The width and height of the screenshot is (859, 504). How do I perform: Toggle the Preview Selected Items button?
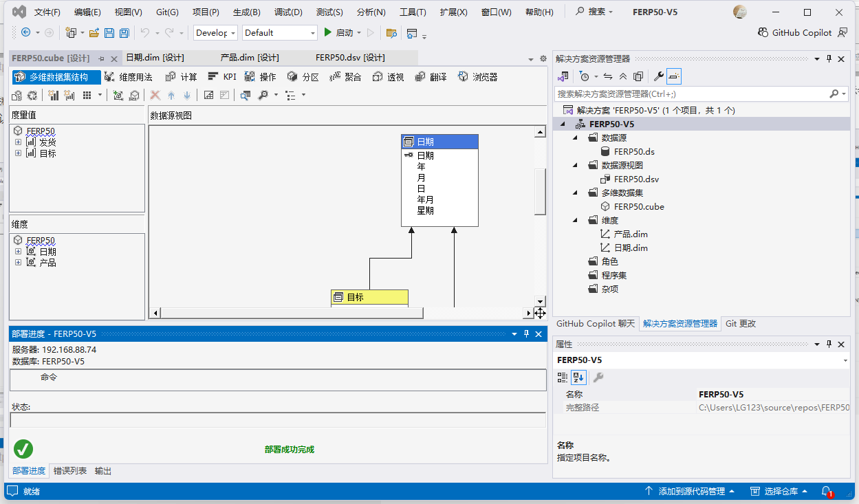click(674, 76)
